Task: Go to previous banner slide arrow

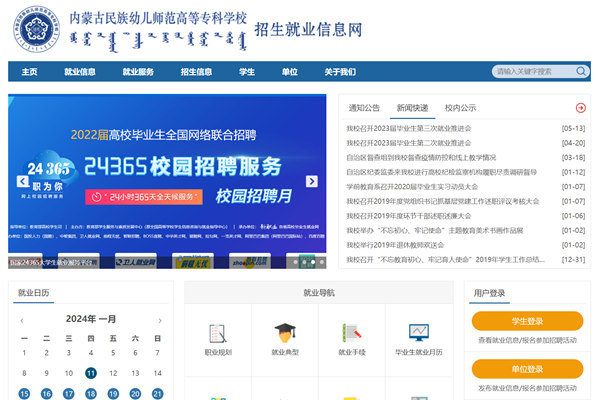Action: click(22, 181)
